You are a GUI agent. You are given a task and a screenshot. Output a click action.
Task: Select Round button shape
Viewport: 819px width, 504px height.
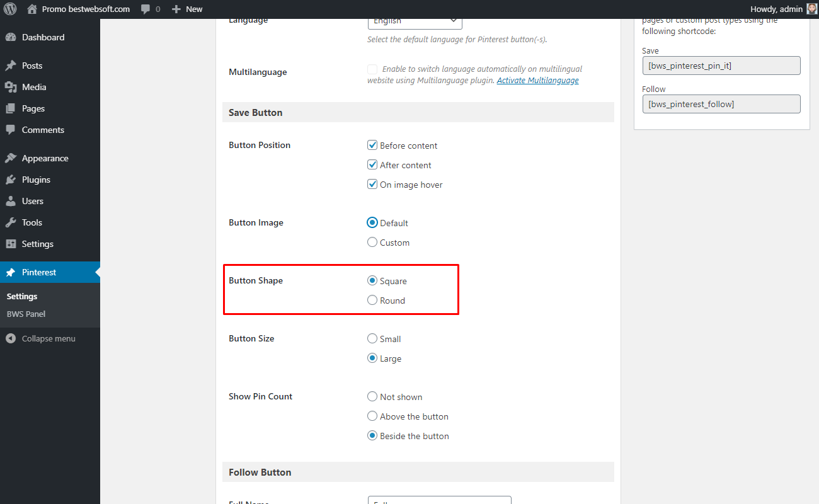click(372, 300)
